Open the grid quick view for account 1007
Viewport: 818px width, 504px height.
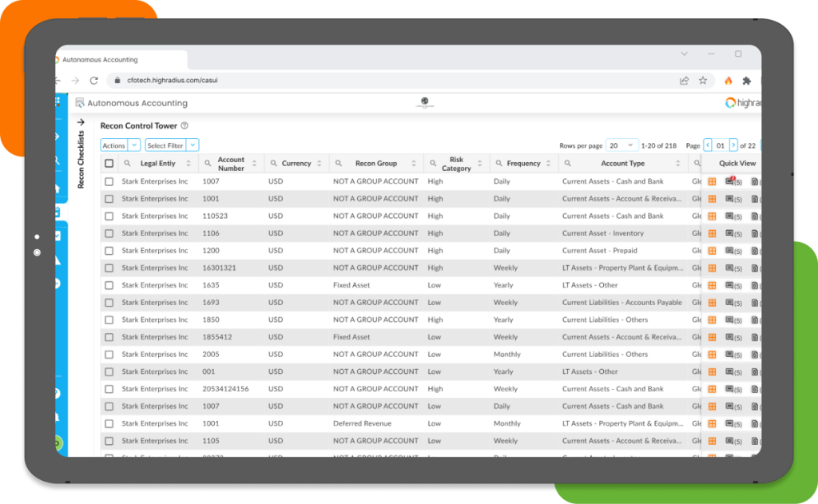(712, 181)
